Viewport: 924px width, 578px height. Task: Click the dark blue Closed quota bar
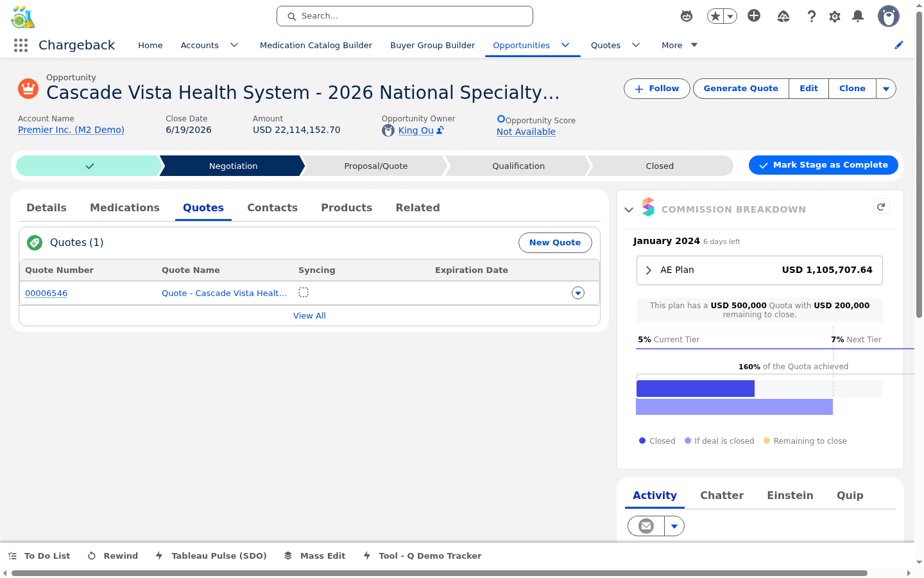[696, 389]
